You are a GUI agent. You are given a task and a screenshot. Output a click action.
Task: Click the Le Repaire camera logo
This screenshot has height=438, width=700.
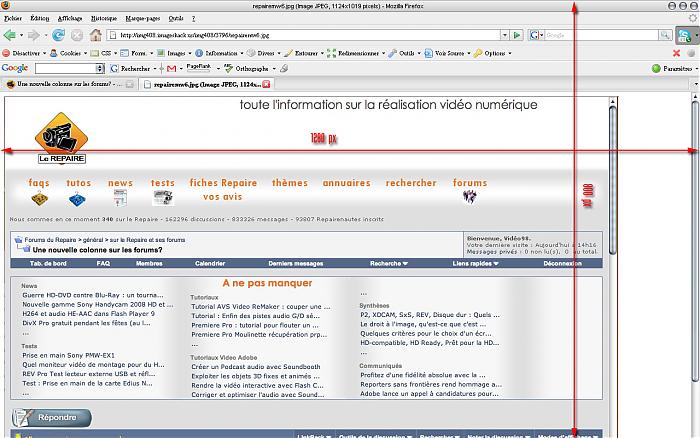coord(61,137)
